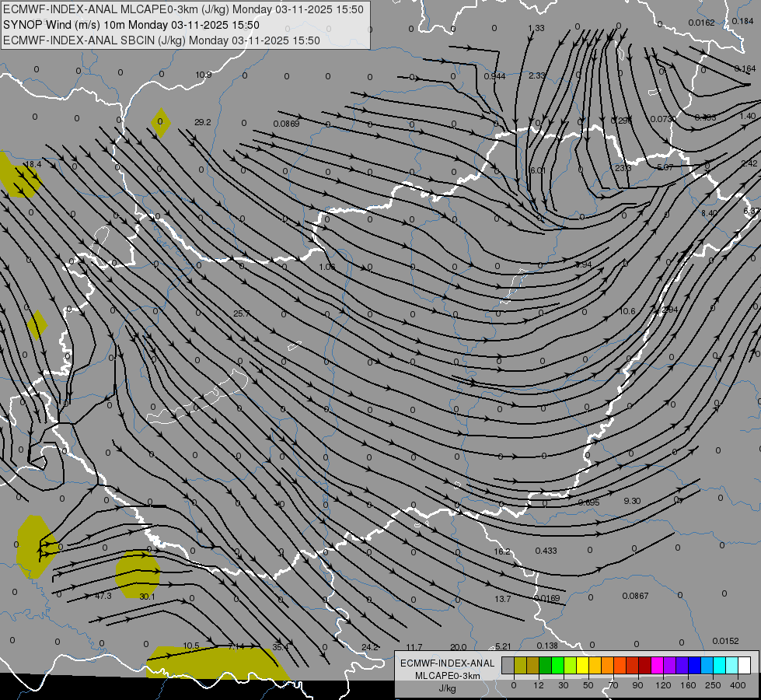Screen dimensions: 761x700
Task: Click the SBCIN header line
Action: pyautogui.click(x=162, y=40)
